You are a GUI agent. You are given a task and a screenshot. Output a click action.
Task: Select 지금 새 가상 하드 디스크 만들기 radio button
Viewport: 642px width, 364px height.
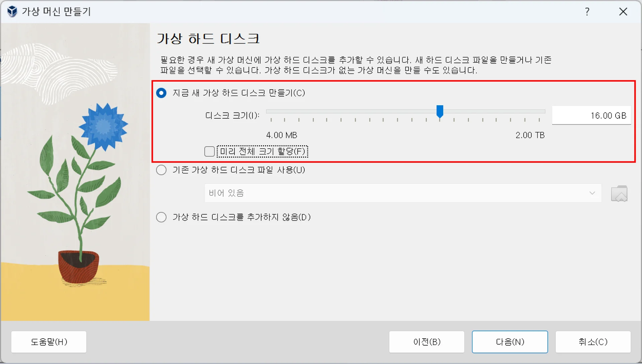click(162, 93)
